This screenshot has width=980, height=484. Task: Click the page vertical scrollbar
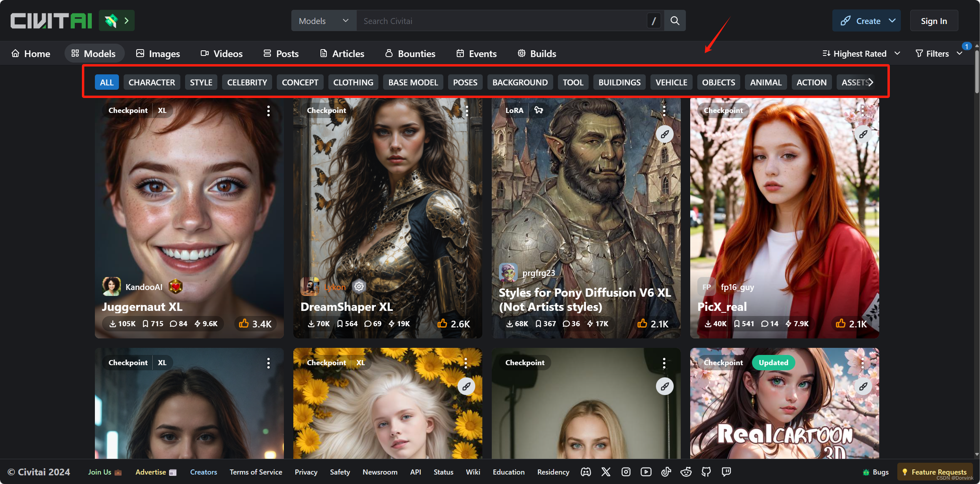[977, 71]
